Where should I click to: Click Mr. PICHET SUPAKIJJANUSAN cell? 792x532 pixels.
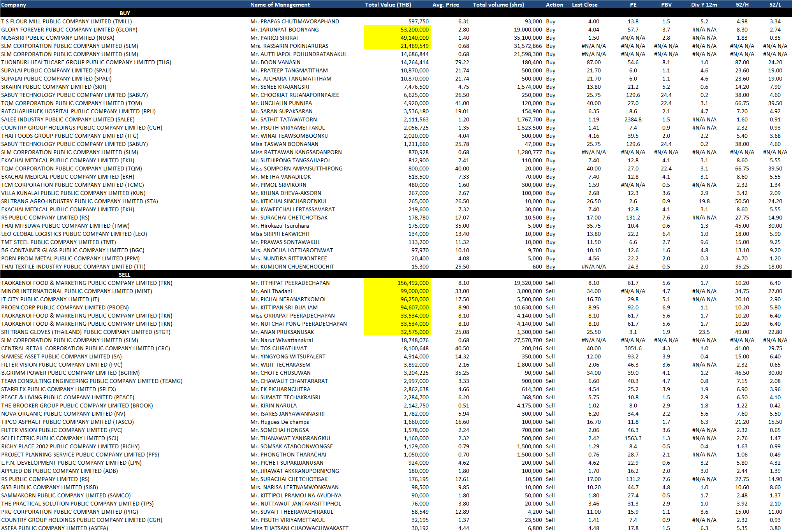[x=287, y=463]
